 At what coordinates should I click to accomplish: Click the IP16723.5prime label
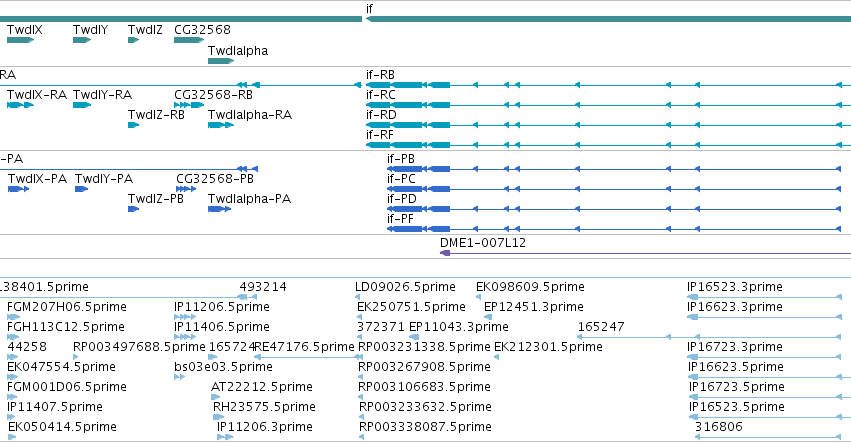(x=737, y=388)
